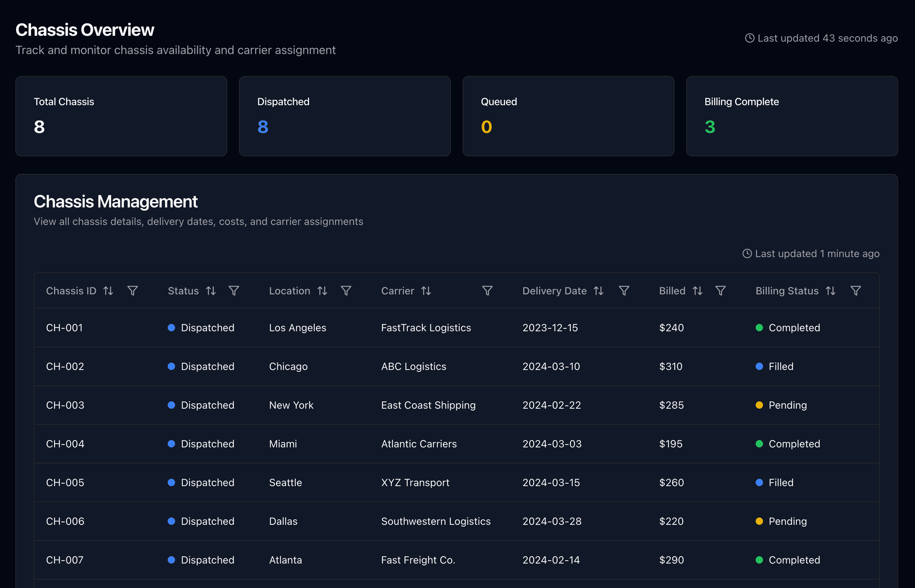Open the Status column filter

234,291
